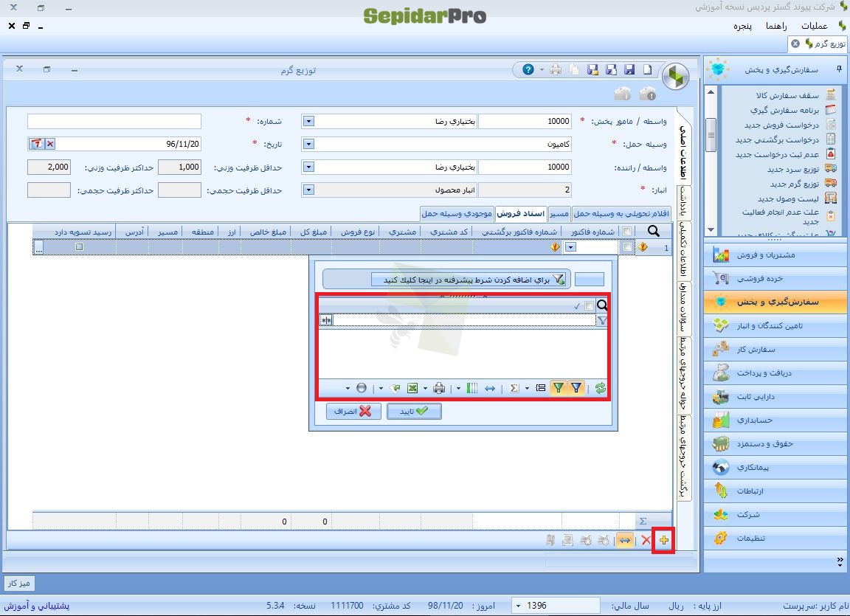Image resolution: width=850 pixels, height=616 pixels.
Task: Click the popup grid filter row field
Action: (x=464, y=321)
